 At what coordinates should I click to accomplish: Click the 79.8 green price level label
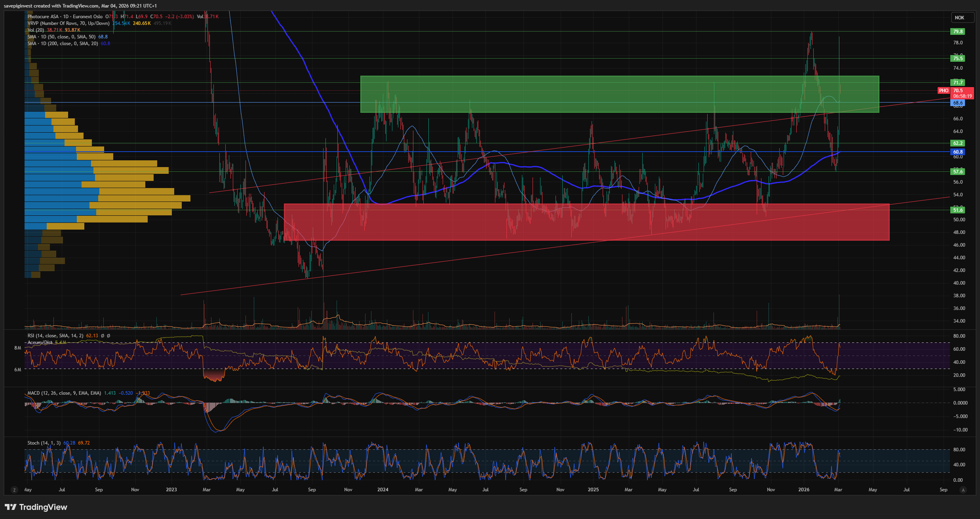958,32
